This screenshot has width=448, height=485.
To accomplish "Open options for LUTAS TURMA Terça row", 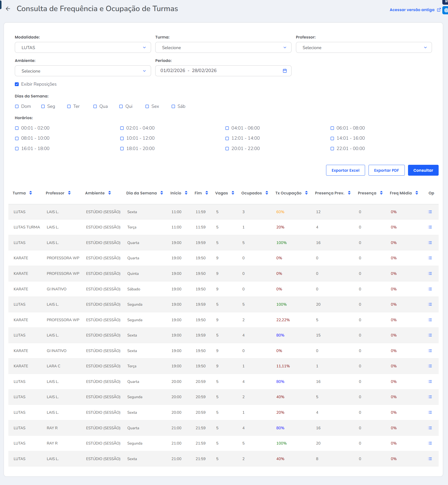I will click(x=430, y=227).
